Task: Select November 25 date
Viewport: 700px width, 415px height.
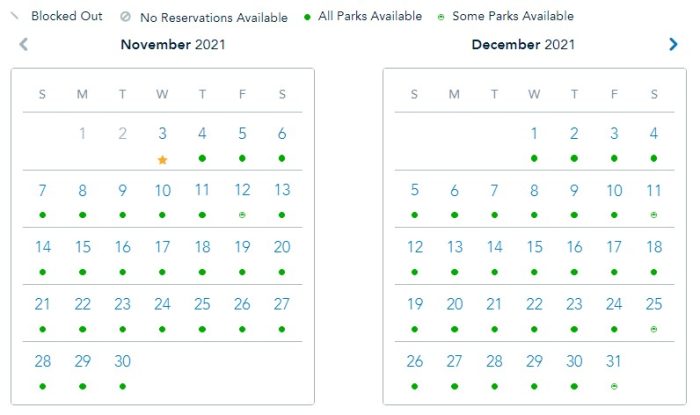Action: [202, 304]
